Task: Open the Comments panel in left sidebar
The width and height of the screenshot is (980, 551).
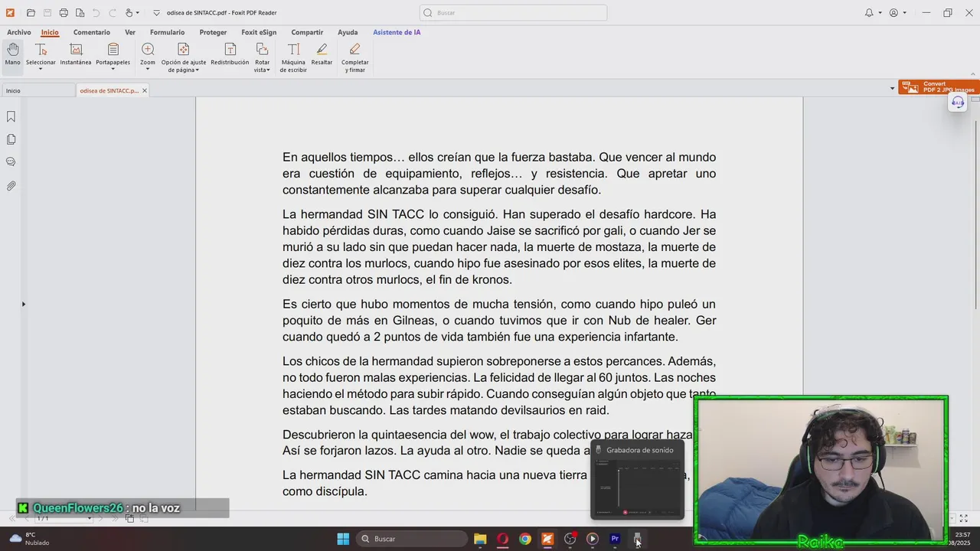Action: point(11,162)
